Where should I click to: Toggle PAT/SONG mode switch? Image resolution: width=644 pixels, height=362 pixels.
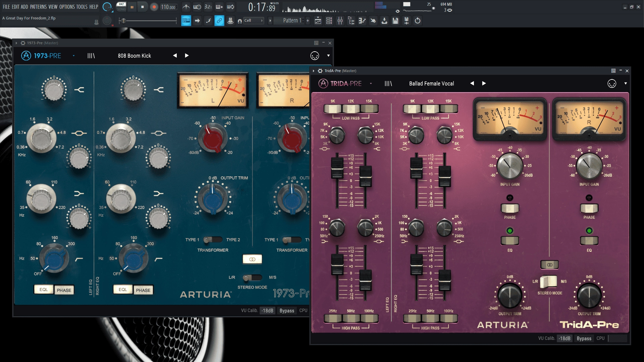121,7
